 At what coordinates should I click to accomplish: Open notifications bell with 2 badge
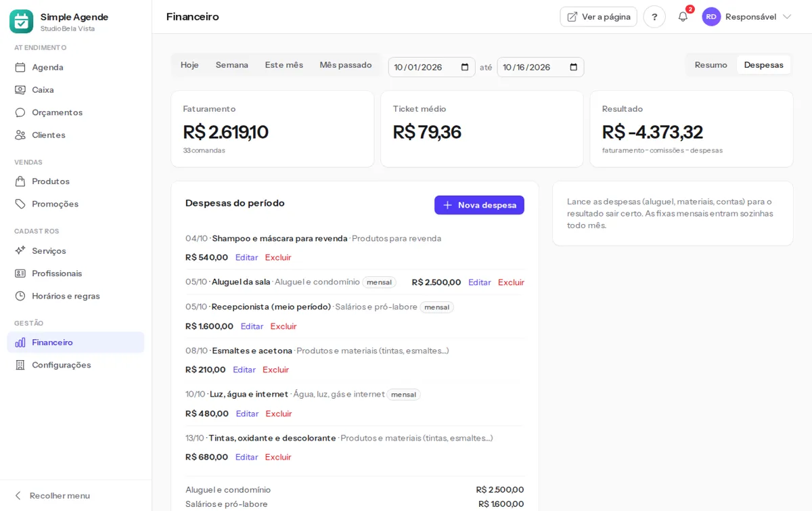click(683, 17)
